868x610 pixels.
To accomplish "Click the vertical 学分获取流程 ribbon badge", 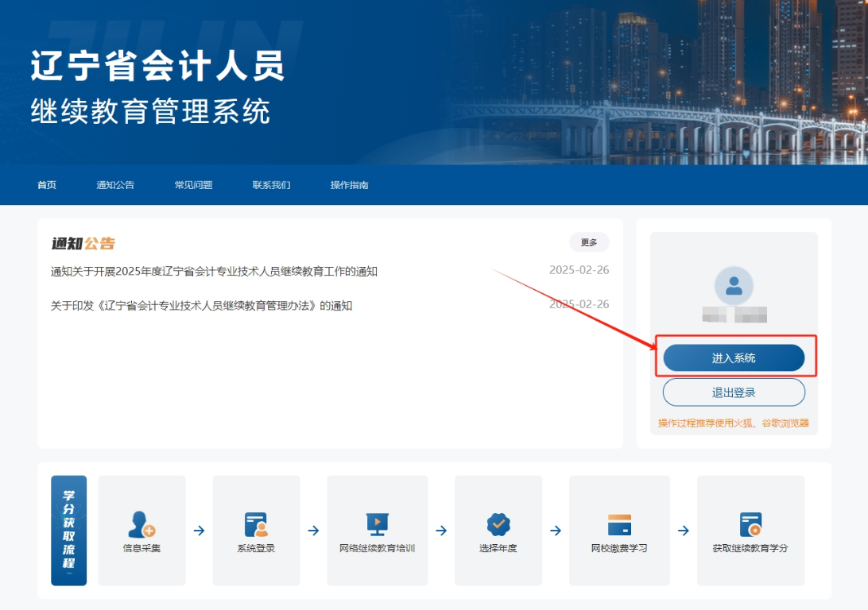I will 68,531.
